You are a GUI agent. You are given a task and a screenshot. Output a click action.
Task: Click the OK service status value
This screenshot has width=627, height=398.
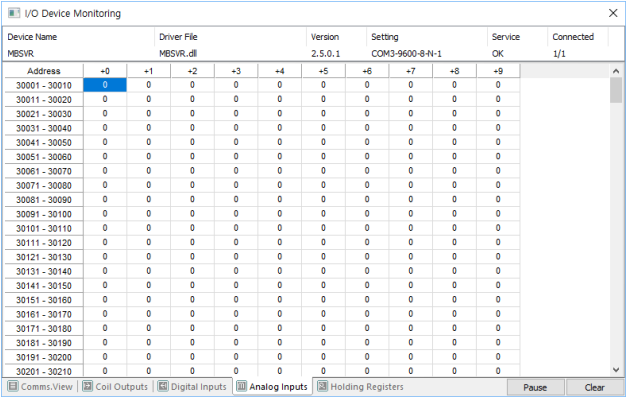coord(497,54)
